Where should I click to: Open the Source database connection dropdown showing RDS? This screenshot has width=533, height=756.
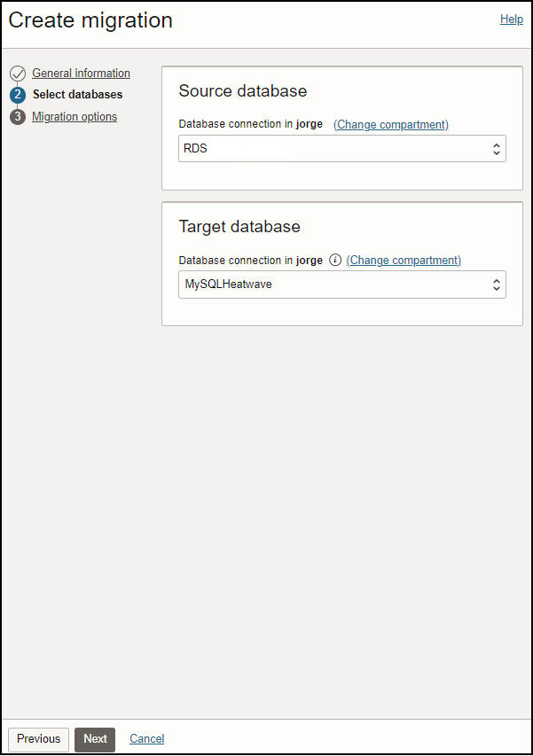coord(341,148)
